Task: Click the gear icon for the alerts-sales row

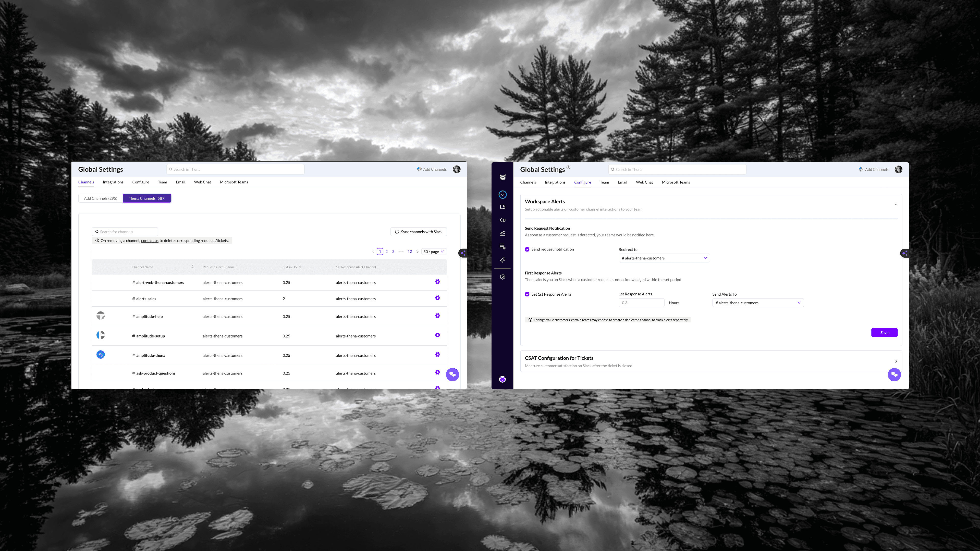Action: [x=437, y=298]
